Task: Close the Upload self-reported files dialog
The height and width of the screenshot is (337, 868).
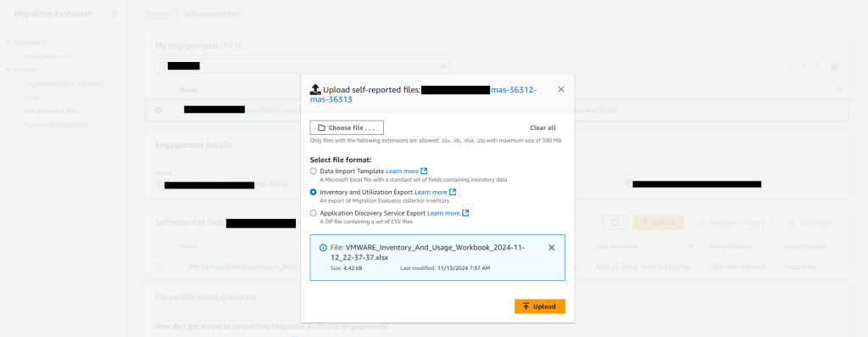Action: coord(561,89)
